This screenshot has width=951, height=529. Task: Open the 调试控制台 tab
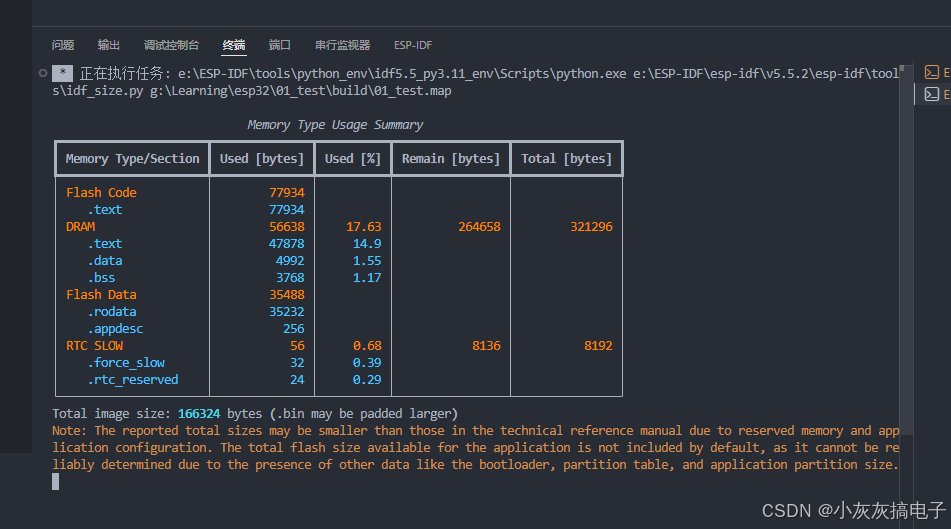[x=171, y=45]
